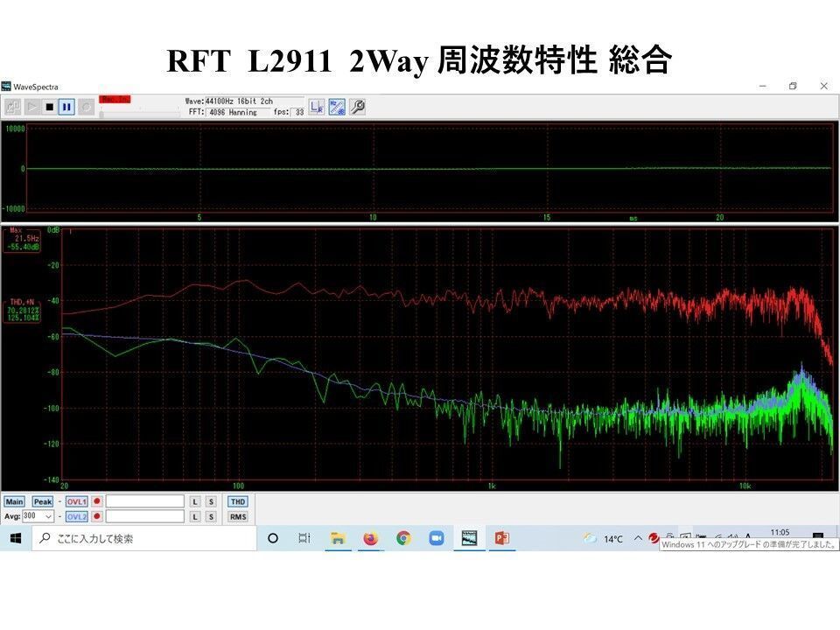
Task: Click the pause button in toolbar
Action: pos(66,107)
